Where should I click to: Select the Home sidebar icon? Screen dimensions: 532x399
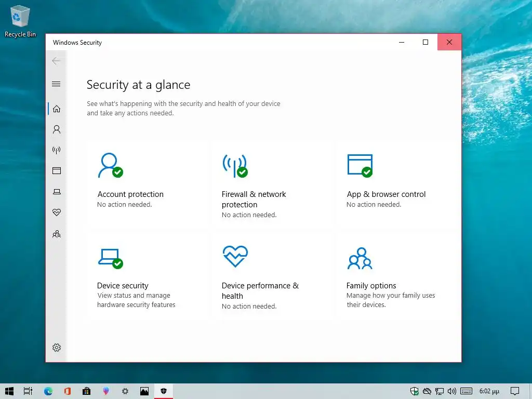click(56, 109)
